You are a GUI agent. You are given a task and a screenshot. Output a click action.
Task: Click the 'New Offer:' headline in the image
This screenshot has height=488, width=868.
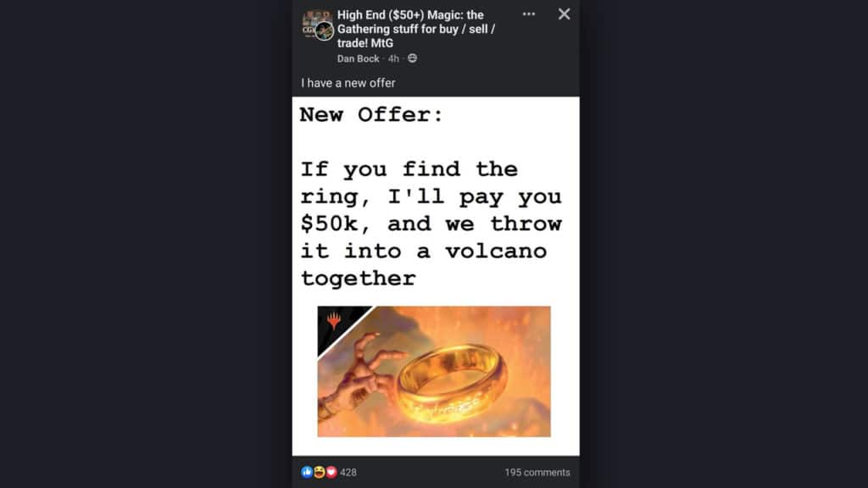coord(371,114)
